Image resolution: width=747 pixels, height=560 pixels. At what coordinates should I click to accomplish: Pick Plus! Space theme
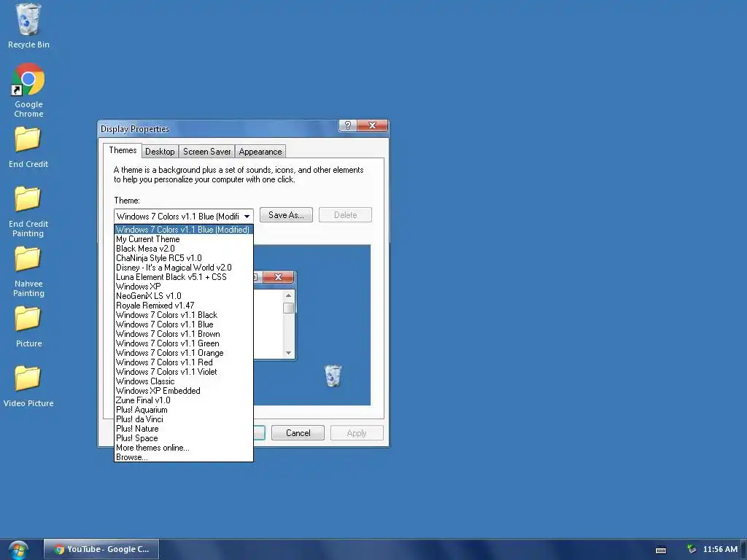(183, 438)
